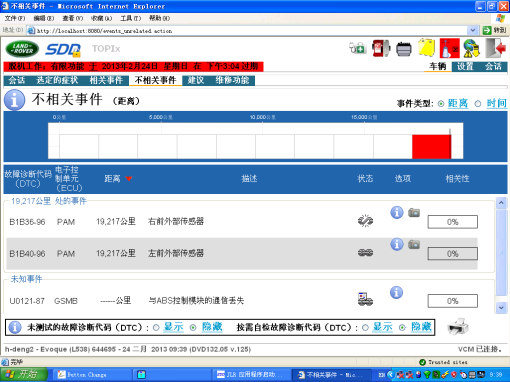Switch to the 相关事件 tab

[x=106, y=80]
